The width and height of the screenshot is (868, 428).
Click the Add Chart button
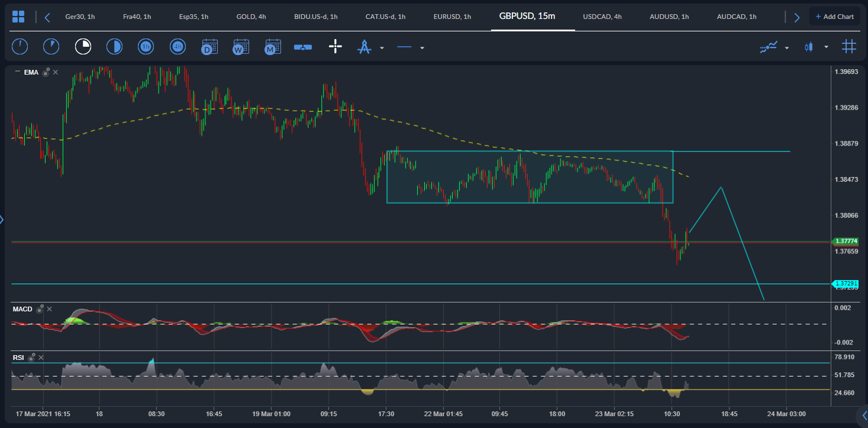pos(834,17)
